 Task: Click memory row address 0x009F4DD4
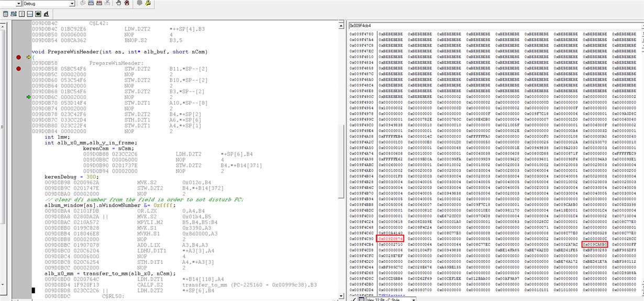(x=361, y=289)
